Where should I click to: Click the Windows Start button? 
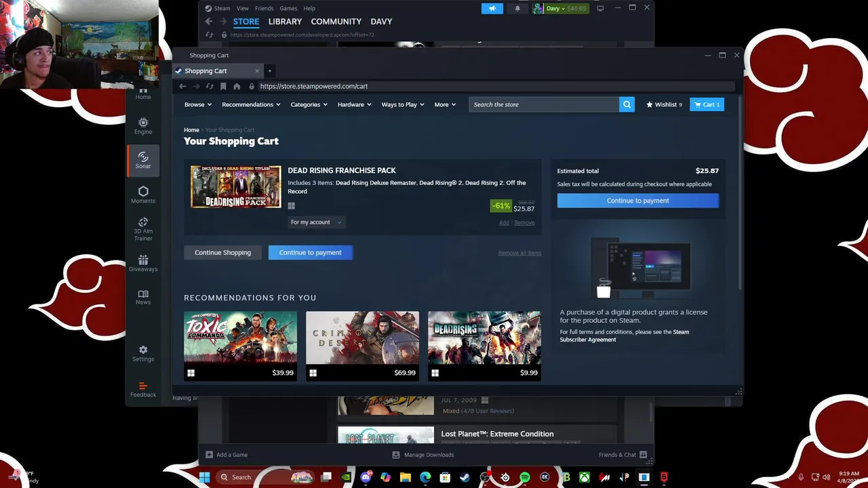(204, 477)
